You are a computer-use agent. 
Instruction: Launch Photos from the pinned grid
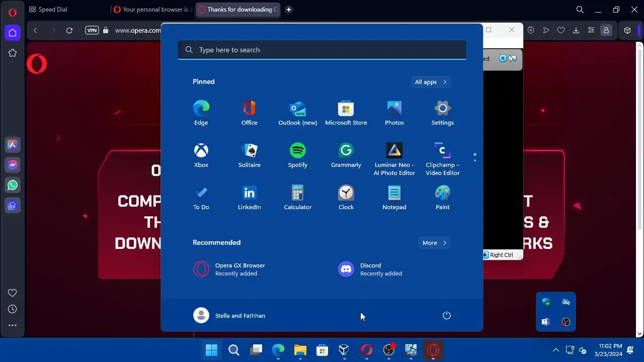394,113
